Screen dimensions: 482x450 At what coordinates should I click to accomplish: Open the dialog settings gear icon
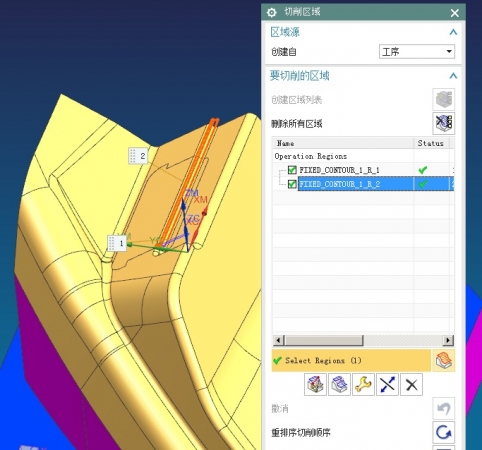pyautogui.click(x=272, y=13)
